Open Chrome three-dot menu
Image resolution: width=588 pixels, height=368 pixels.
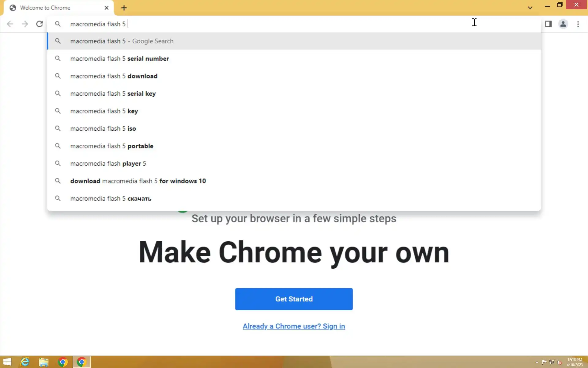click(x=578, y=24)
